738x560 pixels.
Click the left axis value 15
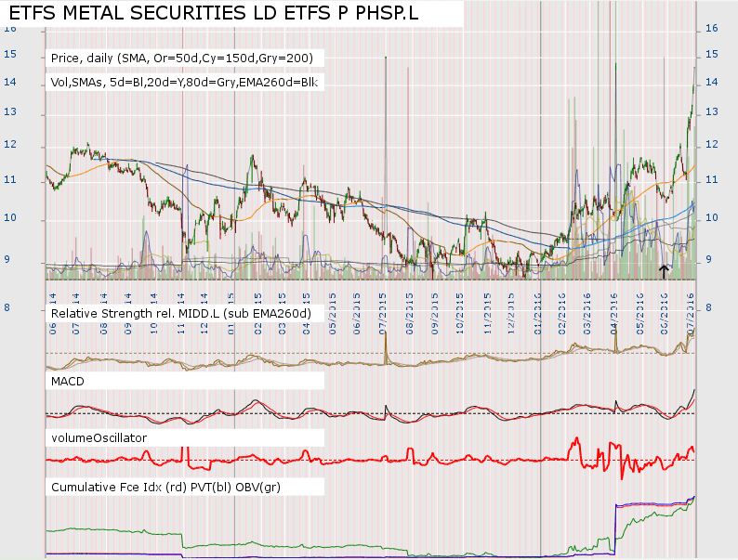[10, 54]
